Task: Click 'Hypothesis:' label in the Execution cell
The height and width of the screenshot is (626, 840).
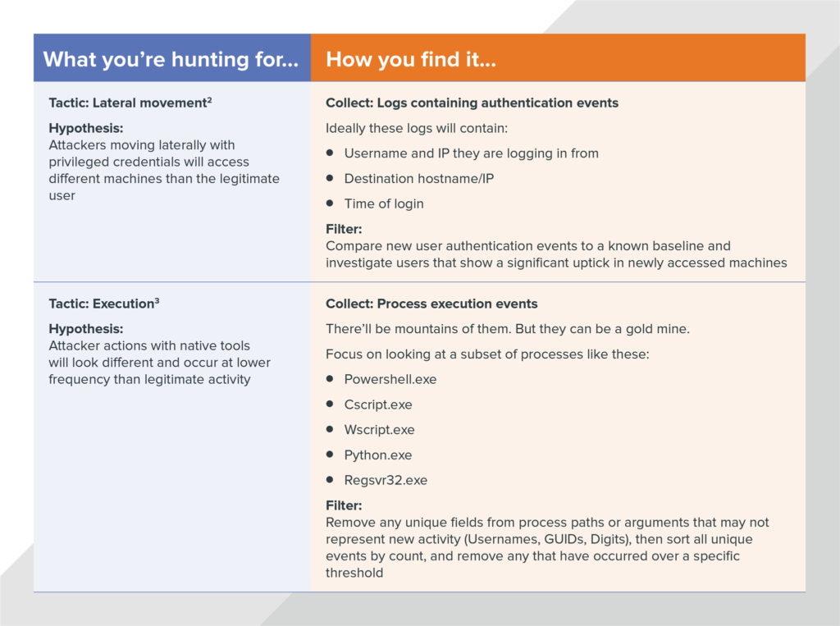Action: pyautogui.click(x=85, y=328)
